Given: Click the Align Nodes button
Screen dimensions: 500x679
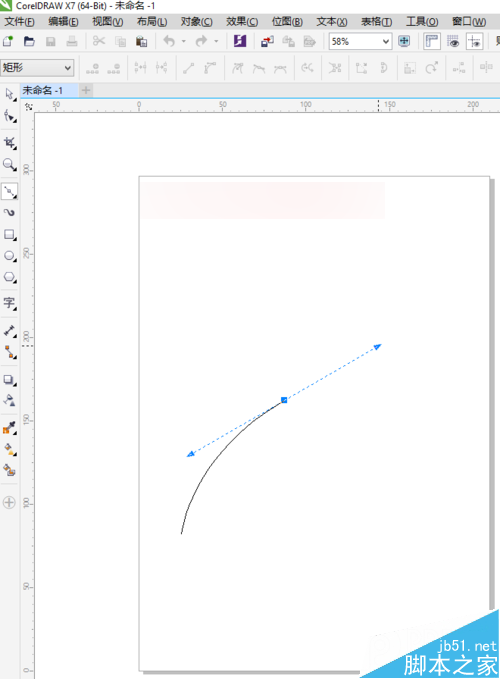Looking at the screenshot, I should 458,68.
